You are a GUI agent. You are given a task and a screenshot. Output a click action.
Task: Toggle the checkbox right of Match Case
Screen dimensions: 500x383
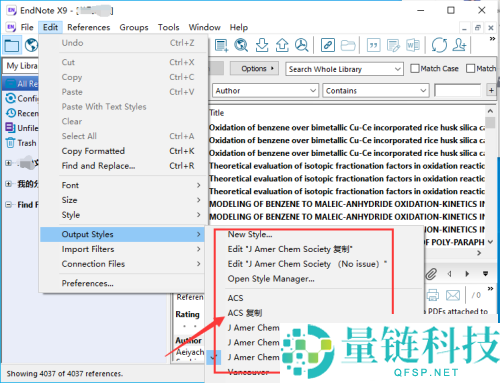point(470,68)
